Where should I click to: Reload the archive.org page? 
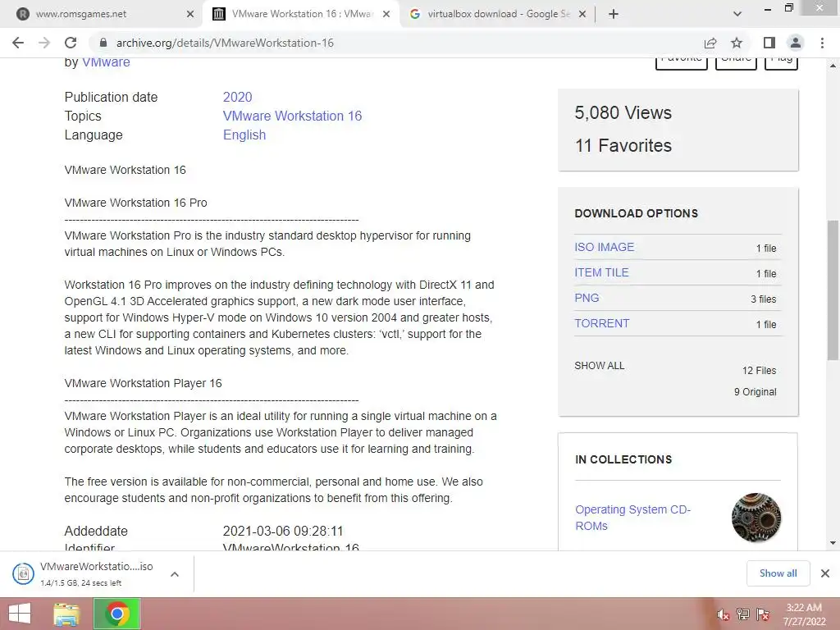pos(71,43)
